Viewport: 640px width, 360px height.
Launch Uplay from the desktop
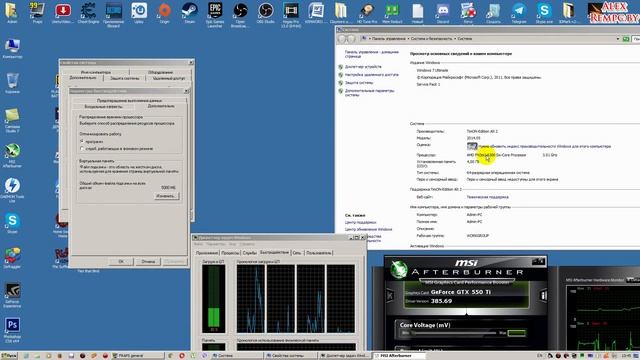tap(139, 12)
